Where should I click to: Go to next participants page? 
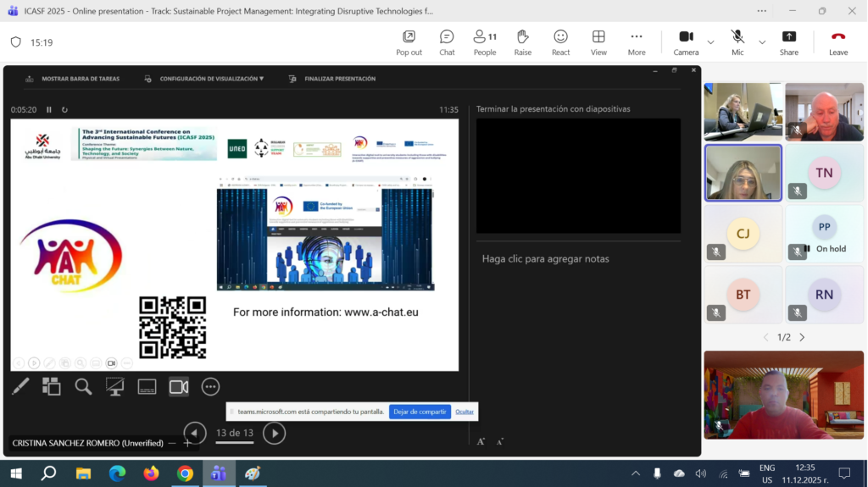tap(802, 337)
